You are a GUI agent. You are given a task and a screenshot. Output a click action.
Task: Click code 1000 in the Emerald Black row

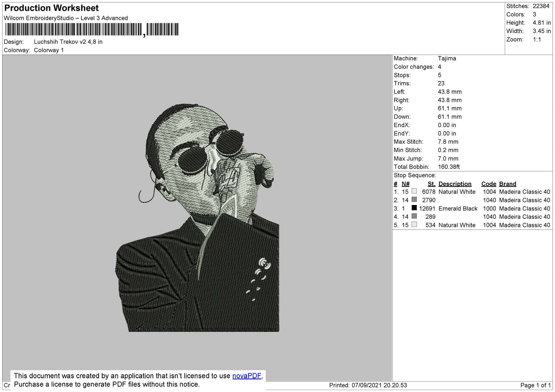490,208
